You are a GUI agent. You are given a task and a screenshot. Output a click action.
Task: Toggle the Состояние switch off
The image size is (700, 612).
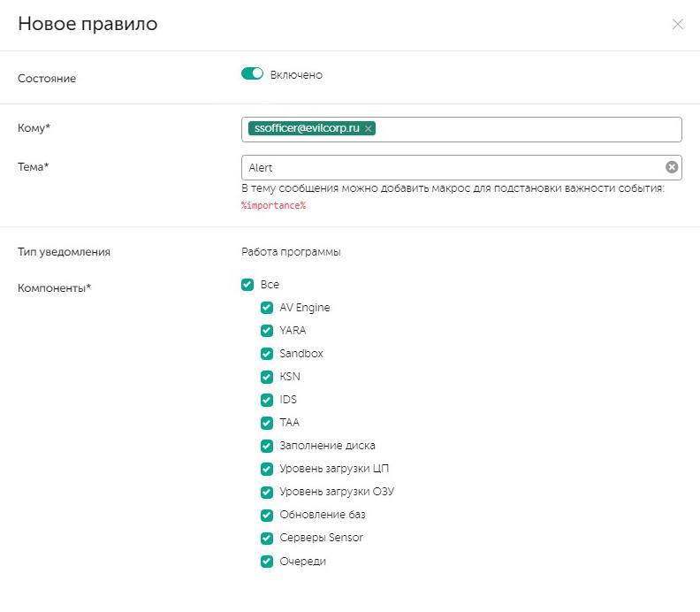[x=253, y=74]
